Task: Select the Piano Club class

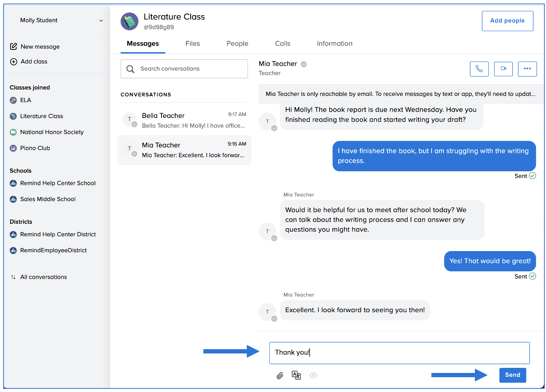Action: 35,148
